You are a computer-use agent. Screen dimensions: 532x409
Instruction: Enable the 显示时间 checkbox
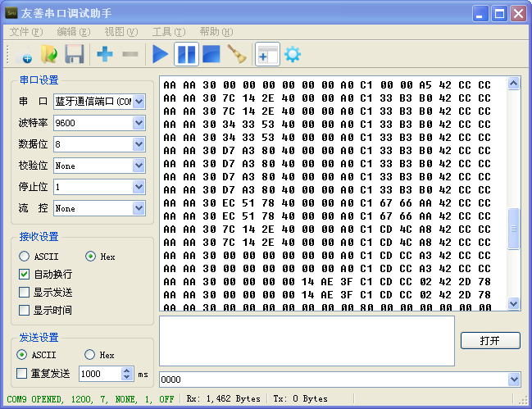24,310
